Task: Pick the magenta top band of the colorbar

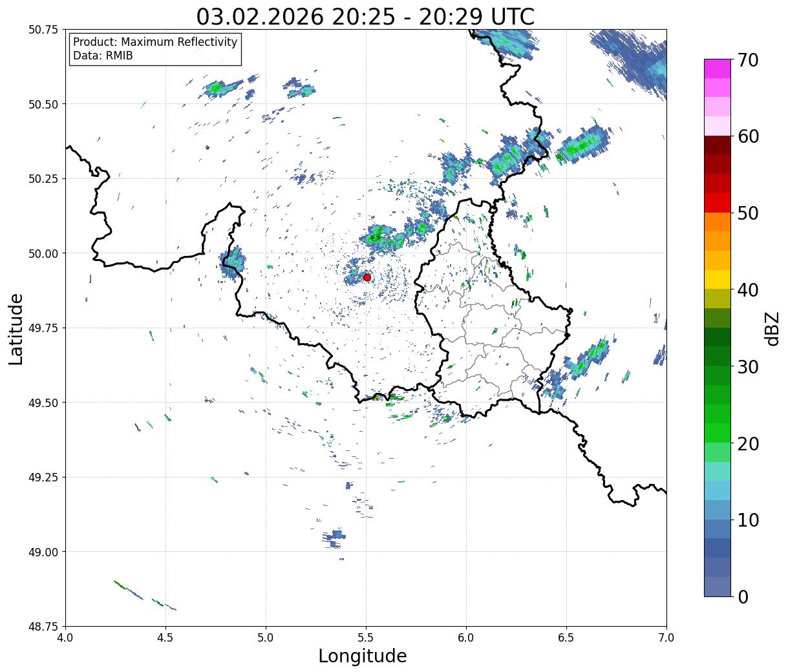Action: click(717, 68)
